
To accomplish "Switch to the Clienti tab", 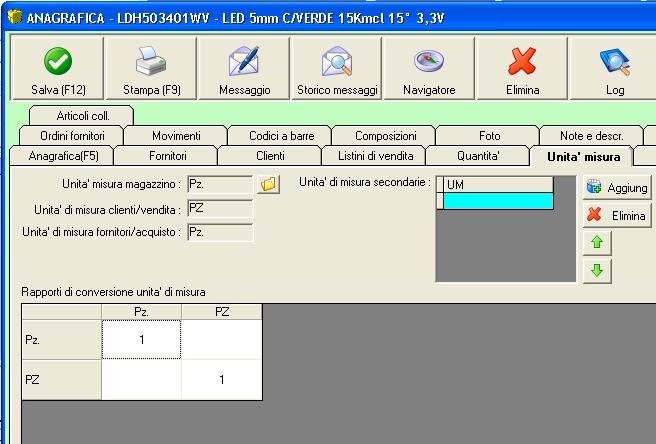I will pyautogui.click(x=270, y=156).
